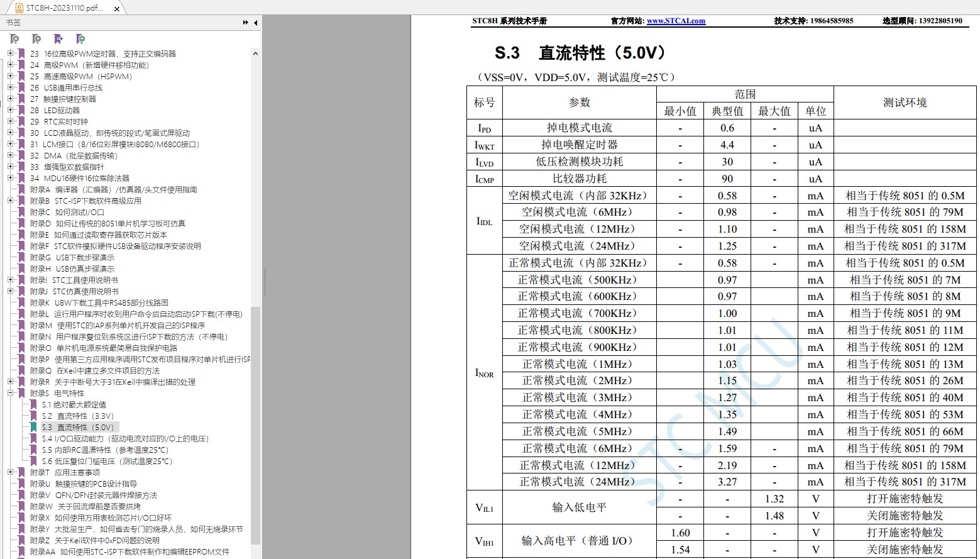The width and height of the screenshot is (980, 559).
Task: Open bookmark S.4 I/O口驱动能力
Action: [125, 438]
